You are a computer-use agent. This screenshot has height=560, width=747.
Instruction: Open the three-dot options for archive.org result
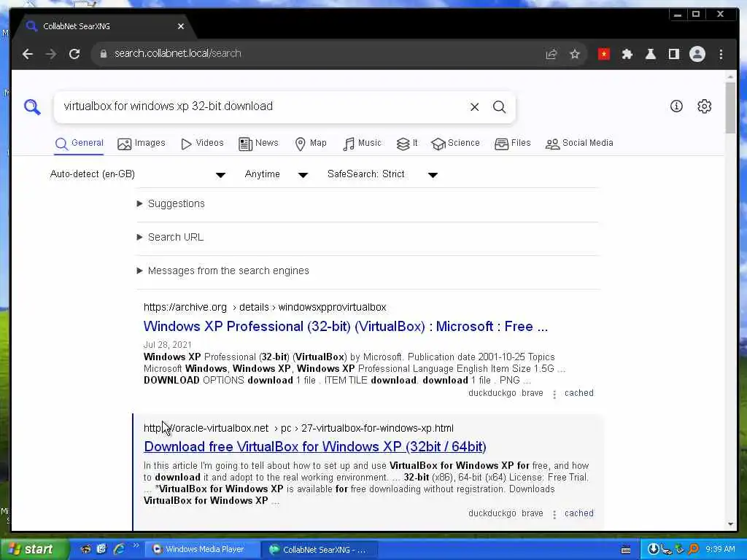[x=554, y=394]
